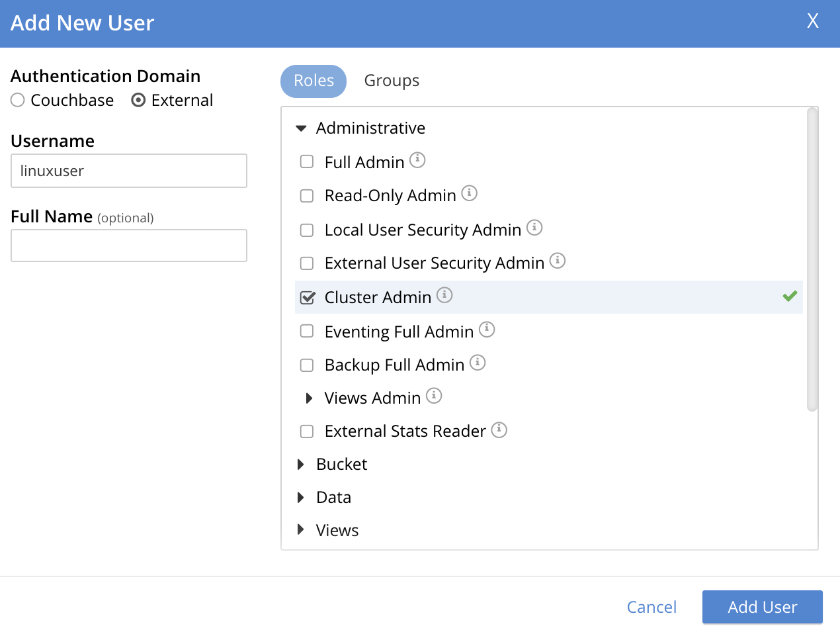
Task: Collapse the Administrative roles section
Action: [x=301, y=128]
